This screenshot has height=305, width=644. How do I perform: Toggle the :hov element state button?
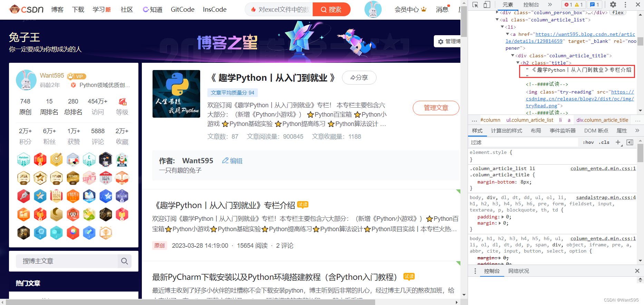(588, 142)
